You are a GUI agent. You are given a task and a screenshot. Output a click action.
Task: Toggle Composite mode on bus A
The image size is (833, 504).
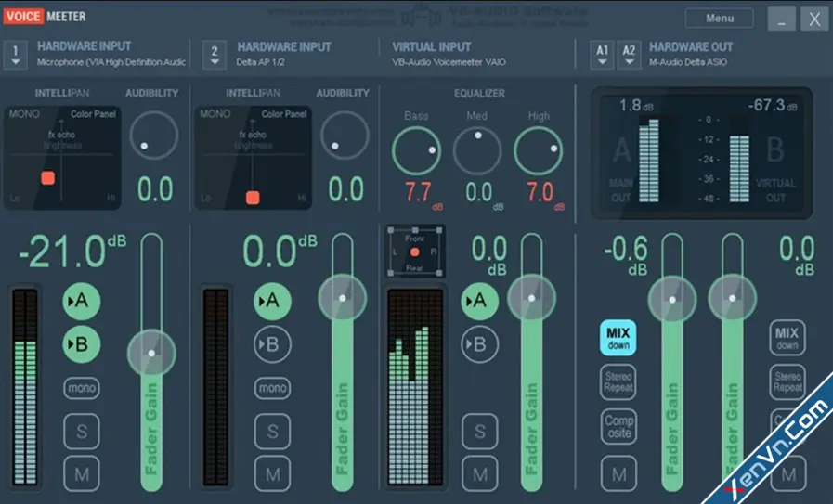pos(618,426)
